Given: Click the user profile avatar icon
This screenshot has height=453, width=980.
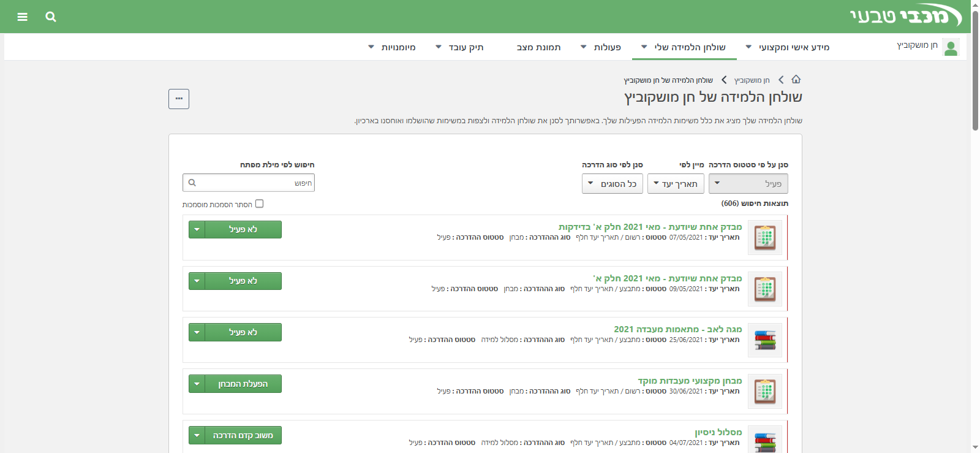Looking at the screenshot, I should point(951,47).
